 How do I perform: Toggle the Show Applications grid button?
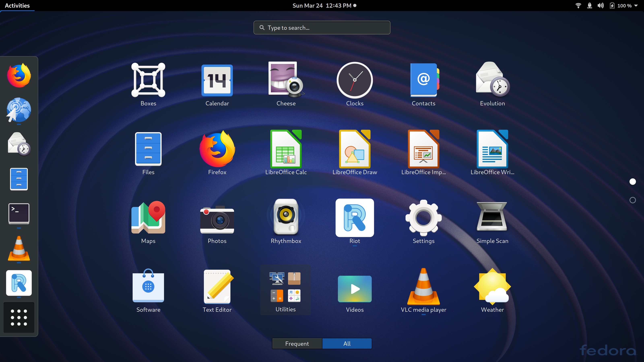[19, 317]
